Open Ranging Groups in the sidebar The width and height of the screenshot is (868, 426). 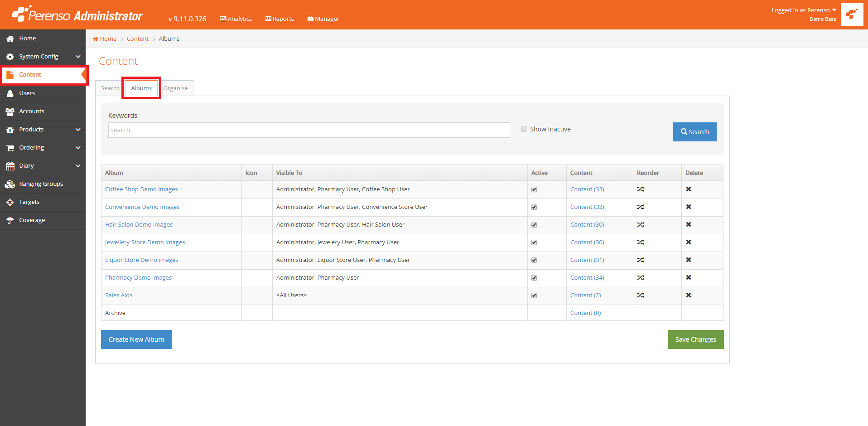(x=43, y=184)
